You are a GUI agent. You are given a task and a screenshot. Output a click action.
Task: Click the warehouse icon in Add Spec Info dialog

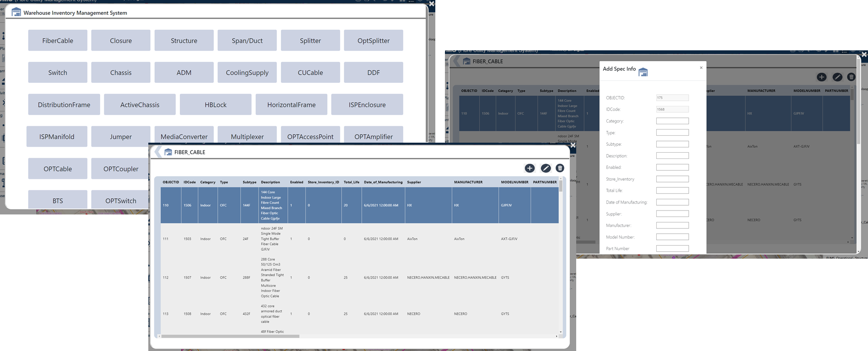click(643, 72)
